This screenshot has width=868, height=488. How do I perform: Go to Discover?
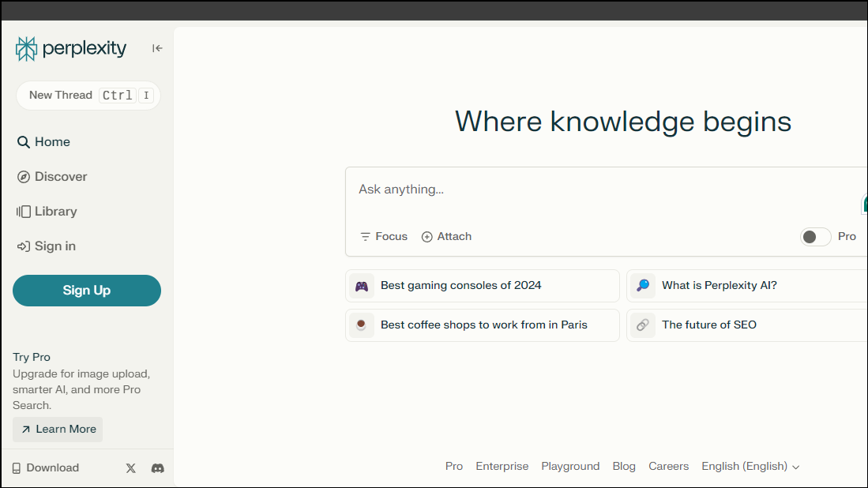[52, 177]
